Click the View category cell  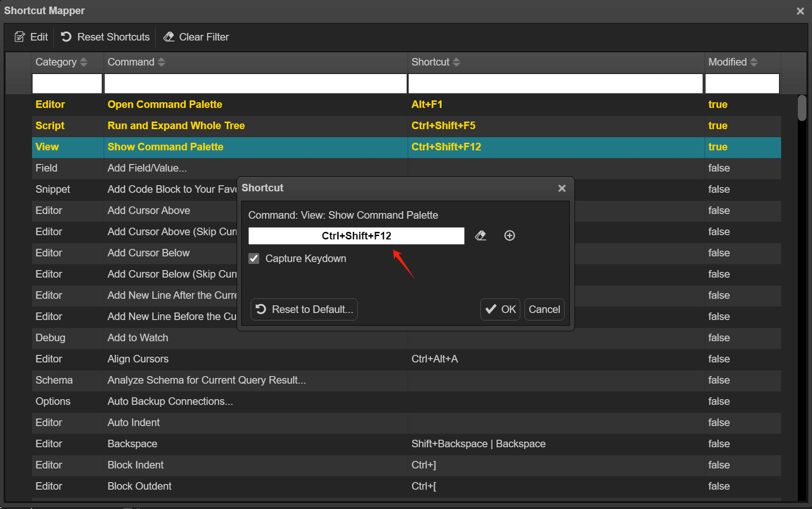click(x=68, y=147)
